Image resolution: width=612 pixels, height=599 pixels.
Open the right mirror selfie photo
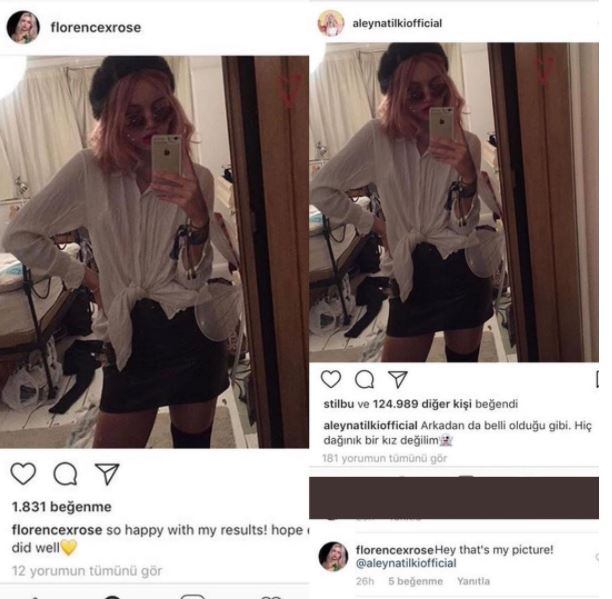click(x=454, y=202)
